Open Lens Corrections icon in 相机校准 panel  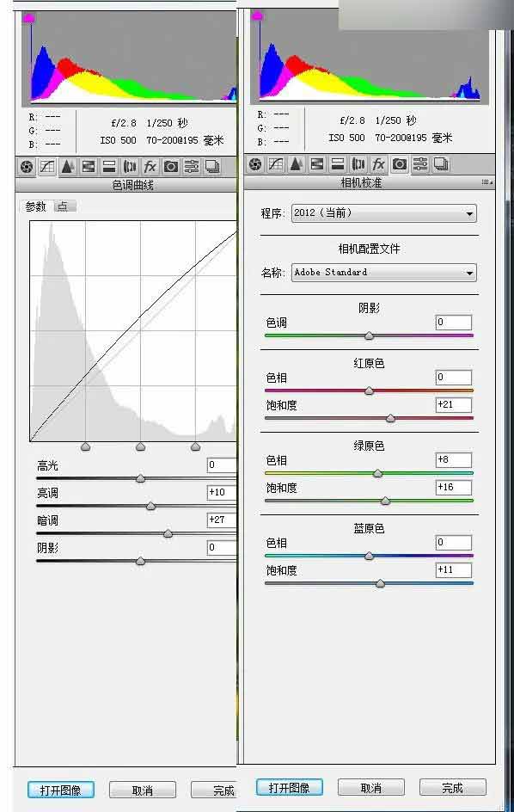coord(358,164)
